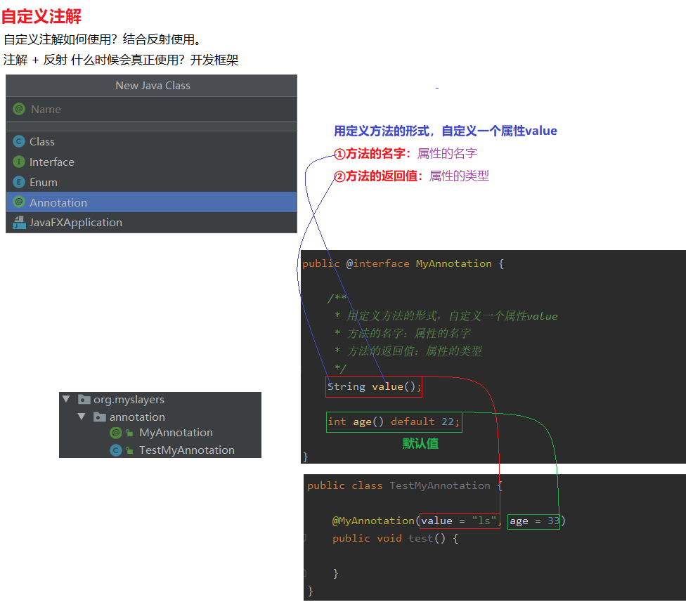Click the MyAnnotation file icon in project tree
This screenshot has height=614, width=700.
(x=116, y=433)
